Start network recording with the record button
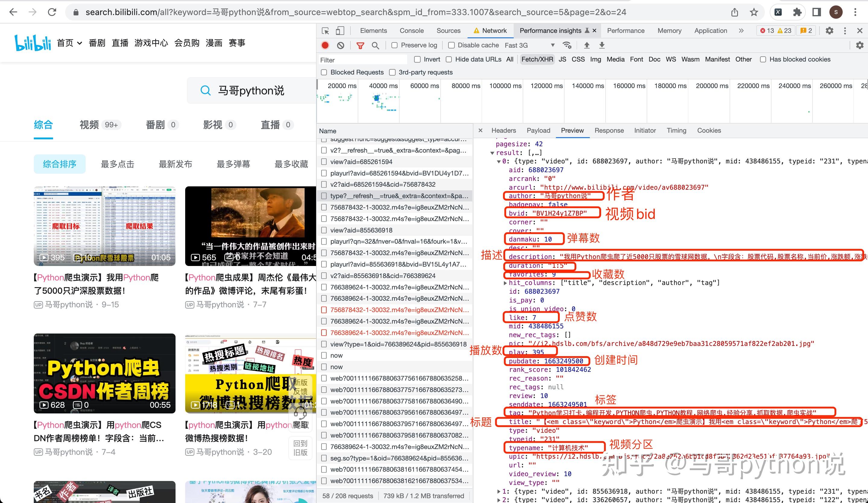868x503 pixels. 325,45
